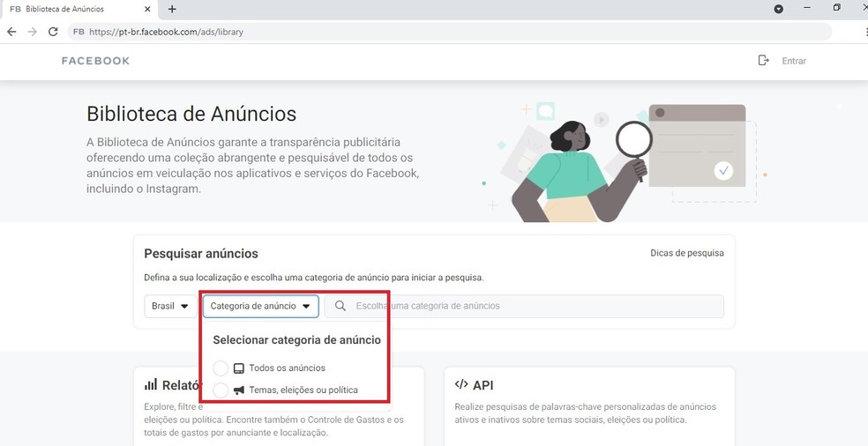Minimize the browser window
This screenshot has width=868, height=446.
[807, 8]
